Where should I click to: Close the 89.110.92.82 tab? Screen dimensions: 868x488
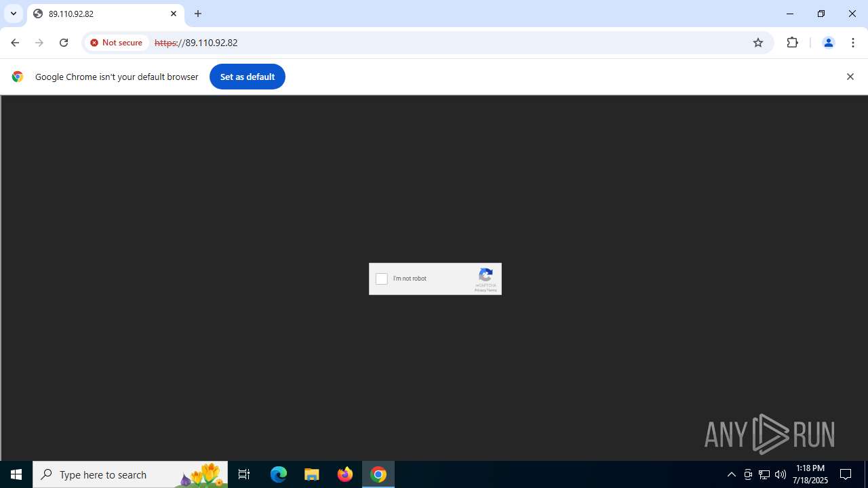tap(174, 14)
